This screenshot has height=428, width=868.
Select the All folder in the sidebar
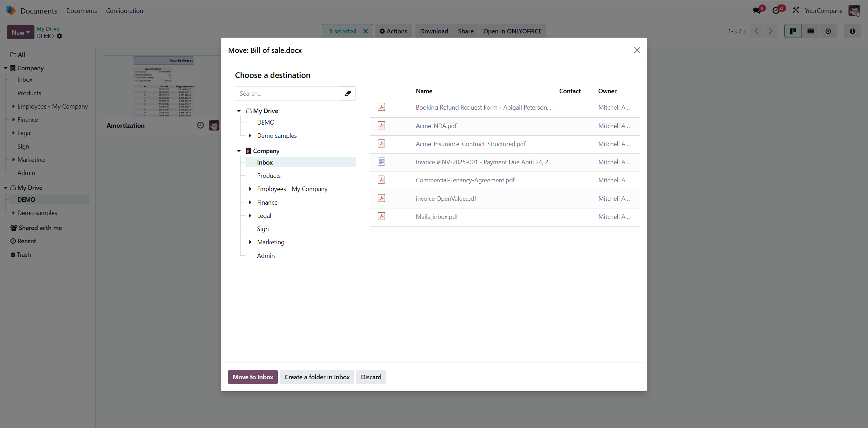[x=18, y=55]
